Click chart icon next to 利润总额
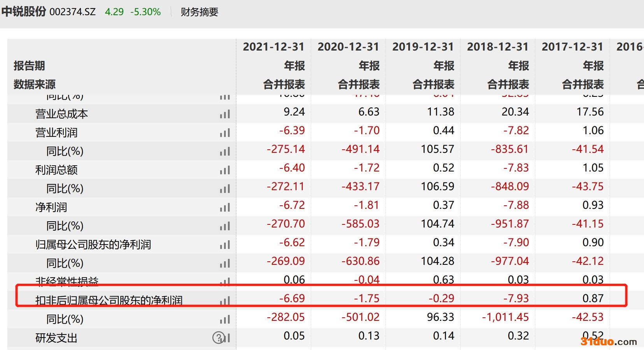644x350 pixels. pyautogui.click(x=225, y=170)
